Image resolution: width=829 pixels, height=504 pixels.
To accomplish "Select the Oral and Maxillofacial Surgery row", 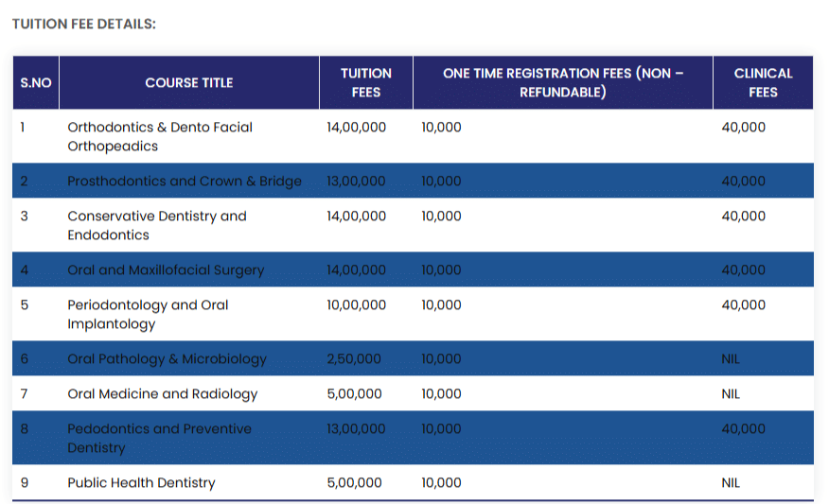I will [x=166, y=270].
